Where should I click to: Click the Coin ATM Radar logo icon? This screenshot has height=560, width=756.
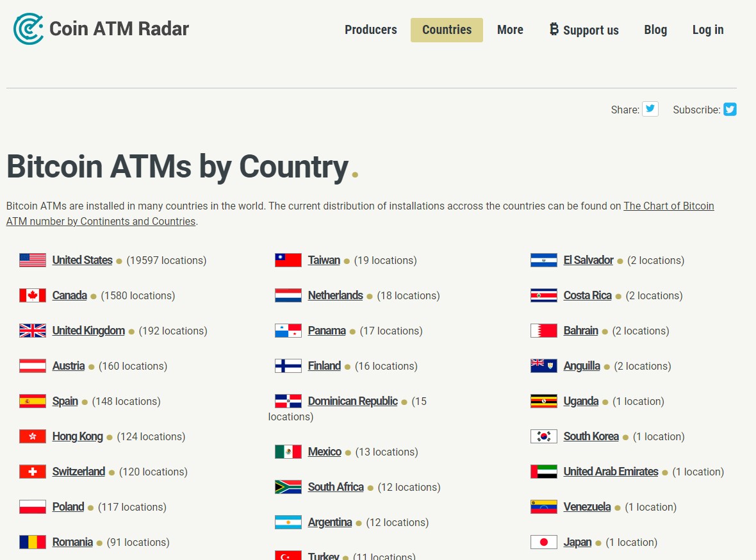28,29
